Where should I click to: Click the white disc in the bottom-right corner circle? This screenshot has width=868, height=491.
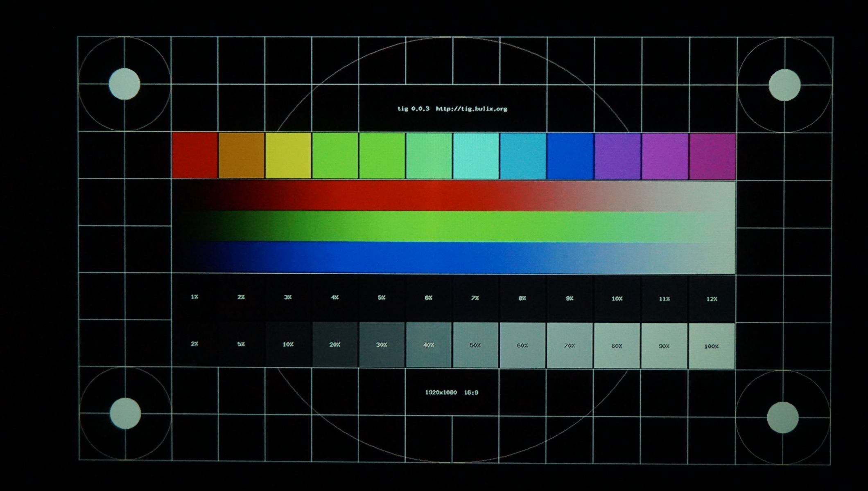point(782,417)
